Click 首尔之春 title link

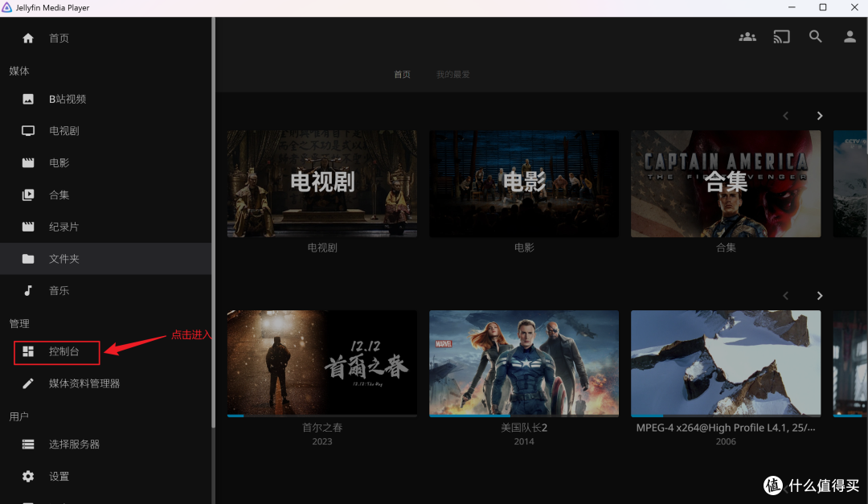pos(322,428)
